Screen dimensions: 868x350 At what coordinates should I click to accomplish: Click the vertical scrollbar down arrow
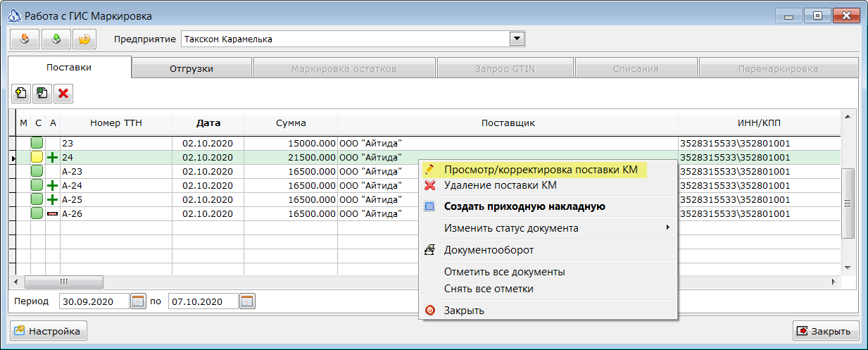pos(848,268)
